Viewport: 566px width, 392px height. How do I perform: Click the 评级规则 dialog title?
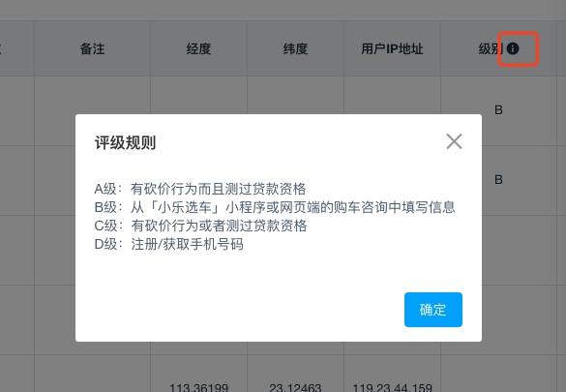(x=125, y=143)
